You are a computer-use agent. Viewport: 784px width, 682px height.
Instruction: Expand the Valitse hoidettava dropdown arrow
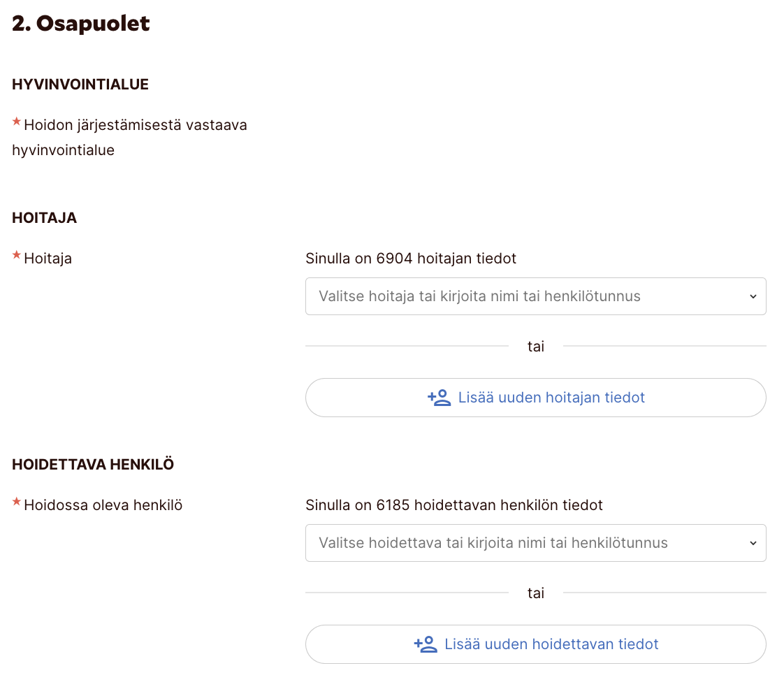point(753,543)
